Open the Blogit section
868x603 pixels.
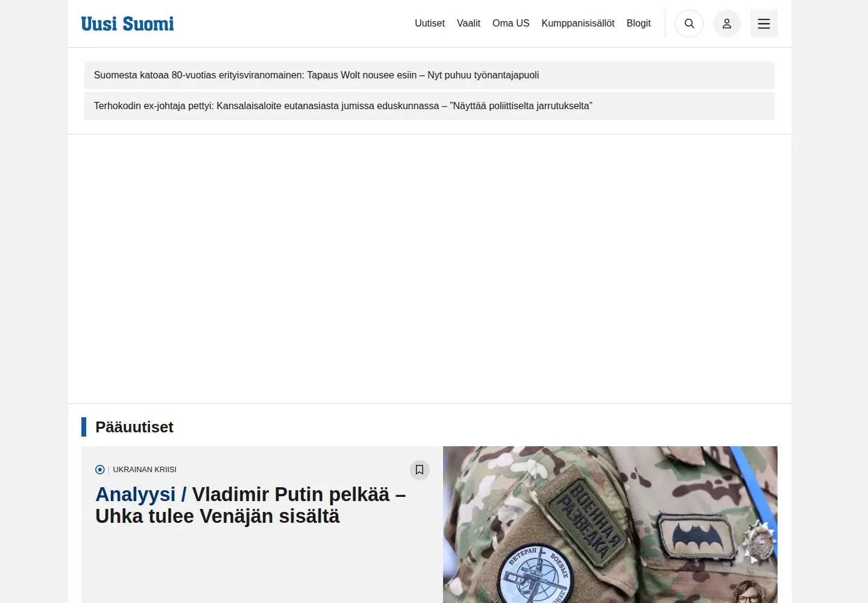(638, 24)
